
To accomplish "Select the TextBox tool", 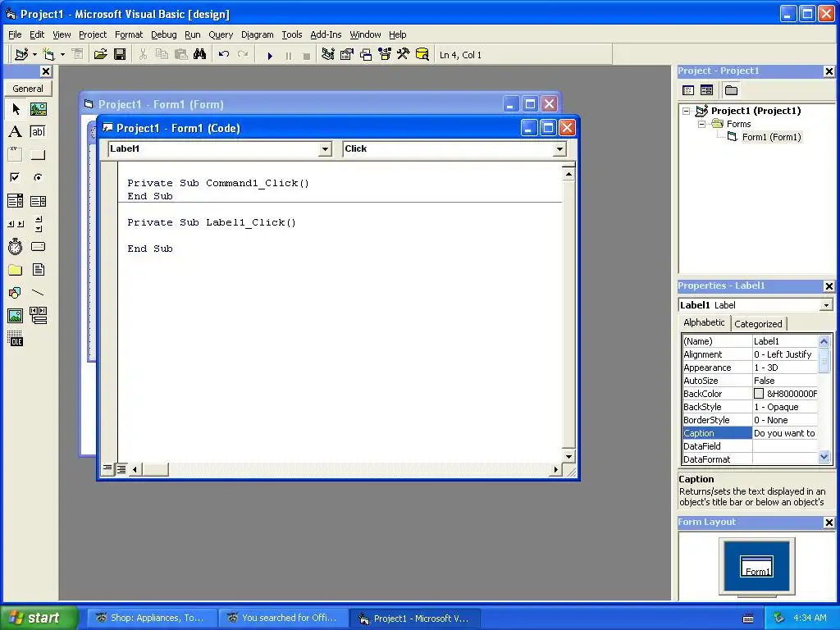I will pyautogui.click(x=38, y=132).
